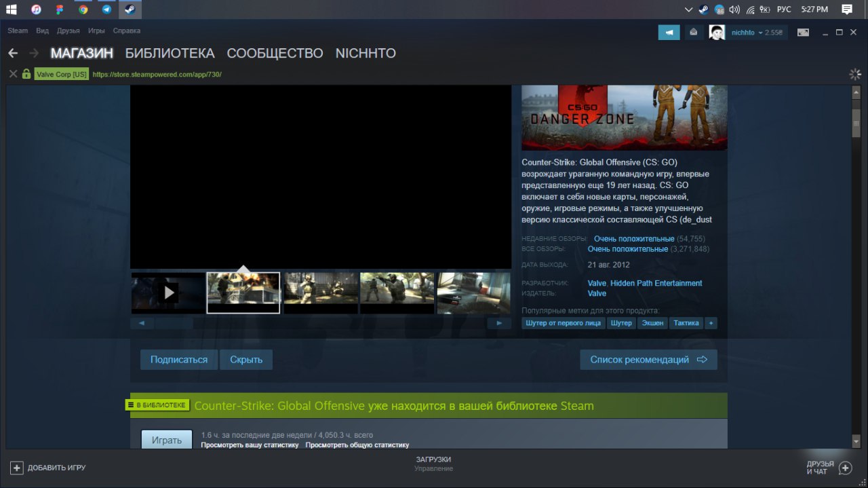Open developer Valve link
868x488 pixels.
[x=597, y=283]
